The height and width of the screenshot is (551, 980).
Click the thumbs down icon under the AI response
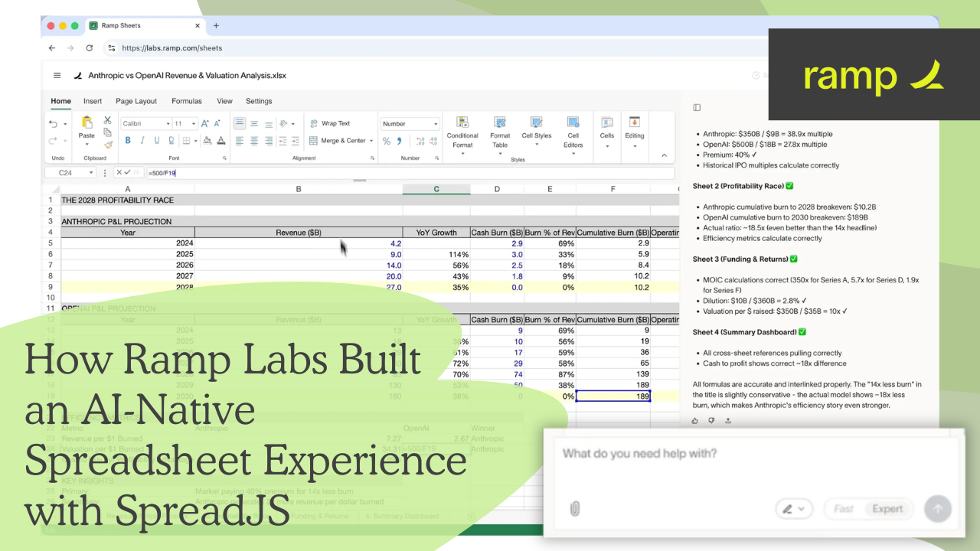[711, 420]
